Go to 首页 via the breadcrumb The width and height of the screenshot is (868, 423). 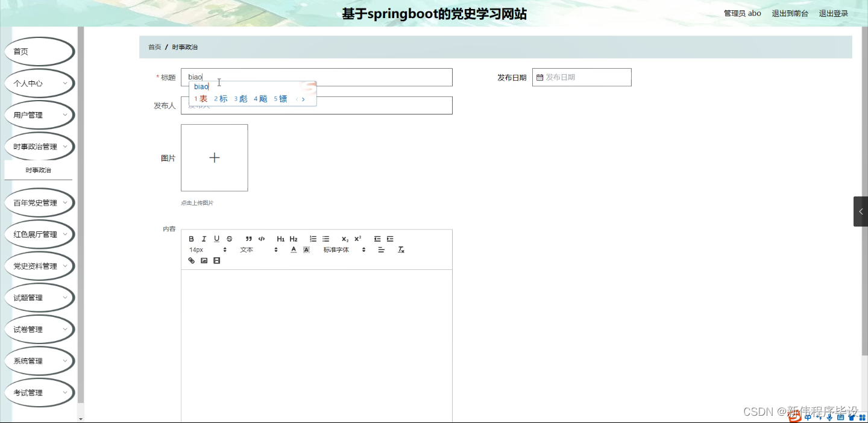(153, 46)
